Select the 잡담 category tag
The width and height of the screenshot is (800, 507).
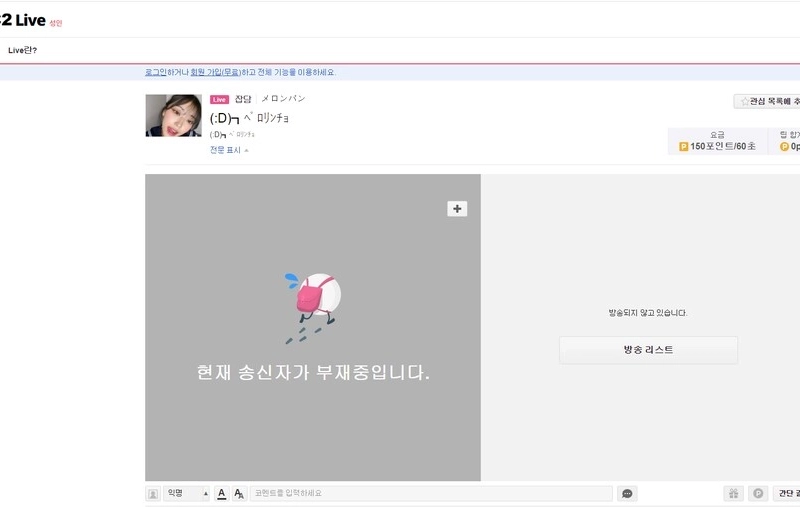point(243,100)
